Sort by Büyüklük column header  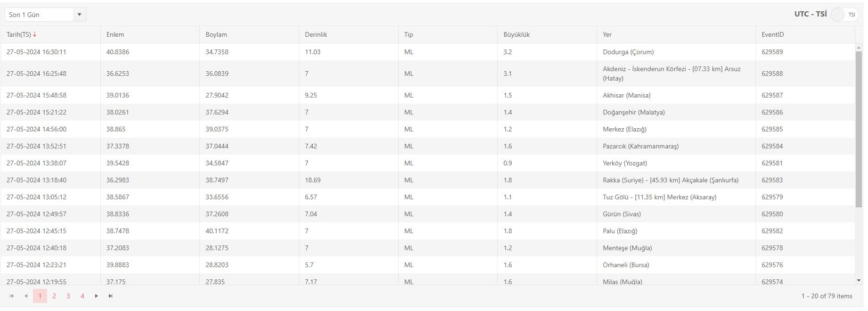pyautogui.click(x=516, y=34)
